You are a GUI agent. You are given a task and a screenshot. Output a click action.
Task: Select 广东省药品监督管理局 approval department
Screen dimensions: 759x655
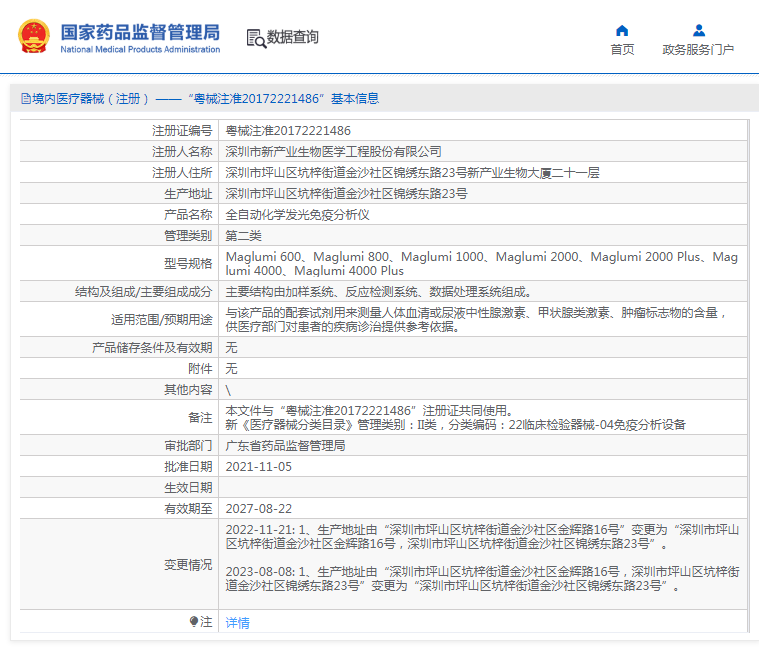(285, 446)
